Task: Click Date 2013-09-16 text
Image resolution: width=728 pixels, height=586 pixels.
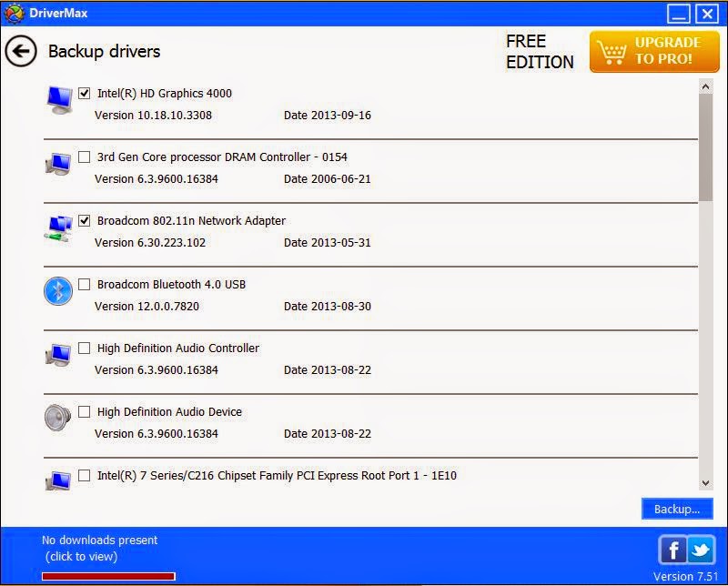Action: 328,116
